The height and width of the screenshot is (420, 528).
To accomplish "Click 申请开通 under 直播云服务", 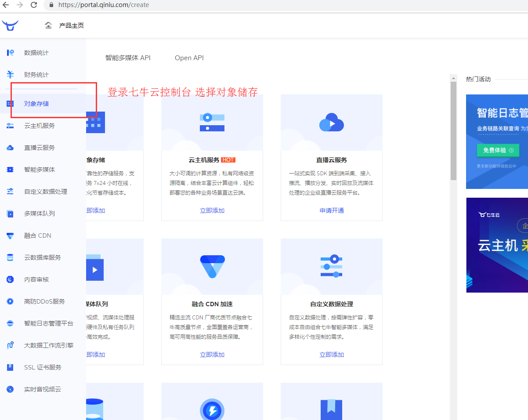I will click(x=332, y=210).
